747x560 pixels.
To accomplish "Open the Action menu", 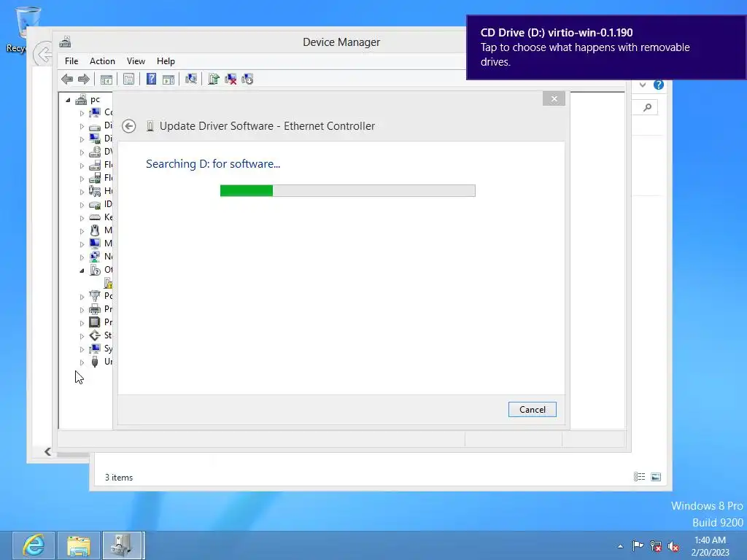I will pos(102,61).
